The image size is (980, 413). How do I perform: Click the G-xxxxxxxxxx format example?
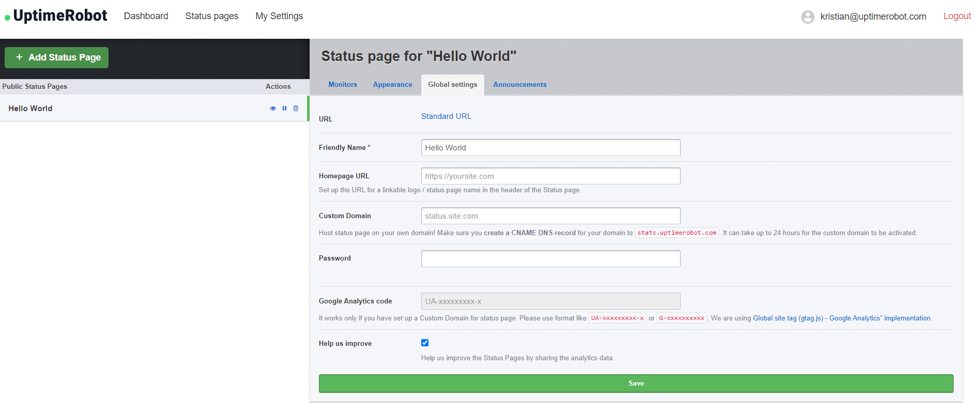pos(681,318)
